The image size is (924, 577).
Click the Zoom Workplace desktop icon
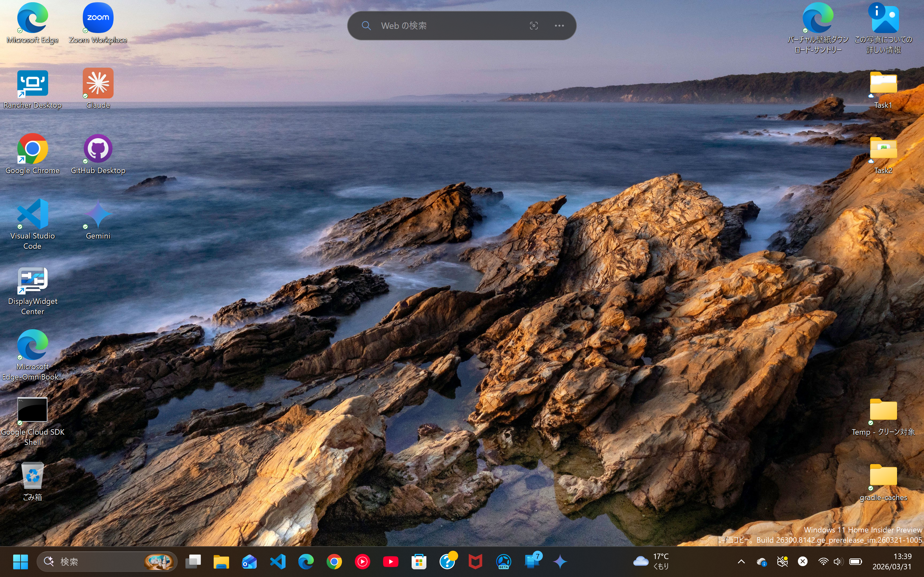pyautogui.click(x=98, y=18)
